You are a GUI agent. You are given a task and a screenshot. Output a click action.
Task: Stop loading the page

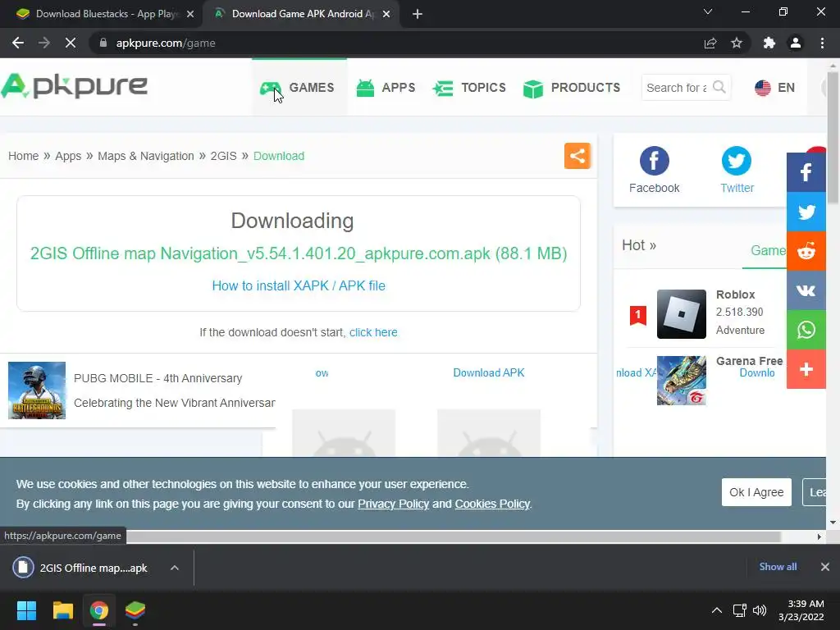coord(71,43)
